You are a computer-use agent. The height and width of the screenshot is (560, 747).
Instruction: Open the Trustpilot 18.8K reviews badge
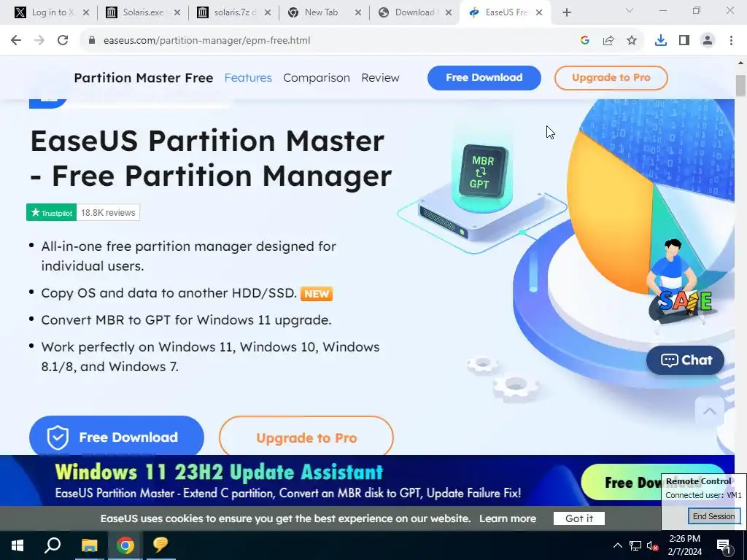(x=83, y=212)
